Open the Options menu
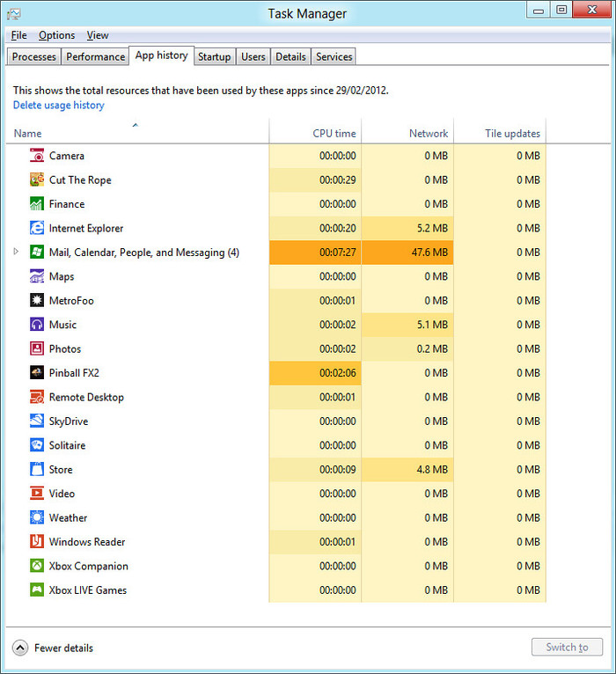Image resolution: width=616 pixels, height=674 pixels. click(x=56, y=35)
